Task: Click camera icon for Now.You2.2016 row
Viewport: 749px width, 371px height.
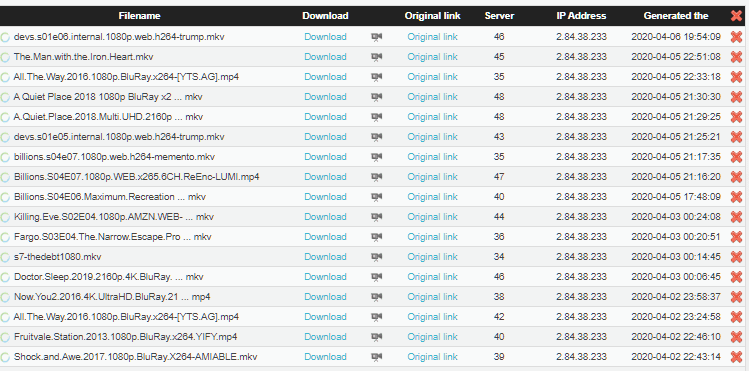Action: click(x=376, y=297)
